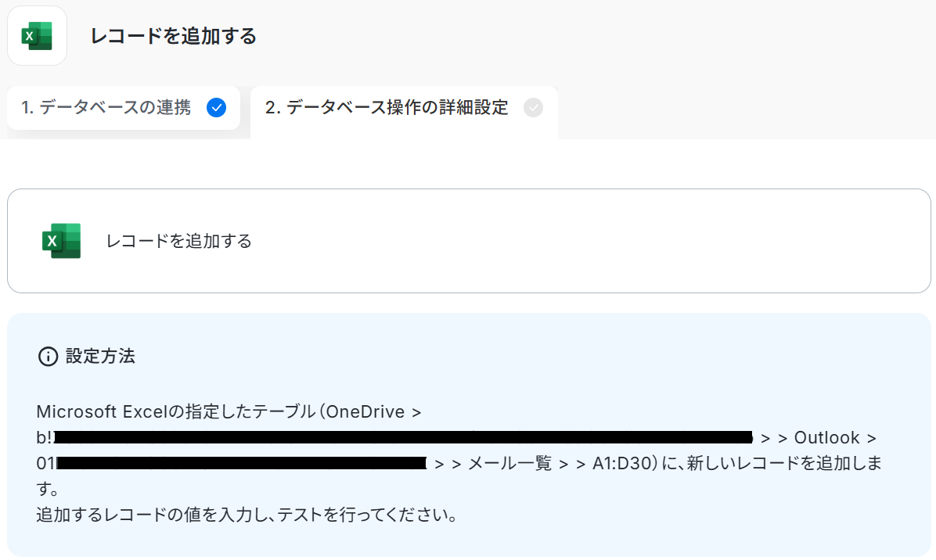Screen dimensions: 936x560
Task: Click the info icon next to 設定方法
Action: pos(48,357)
